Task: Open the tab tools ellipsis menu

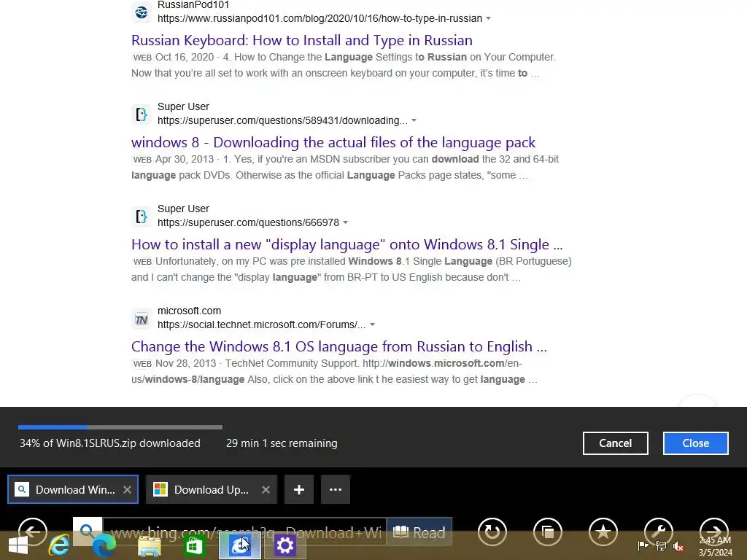Action: 336,489
